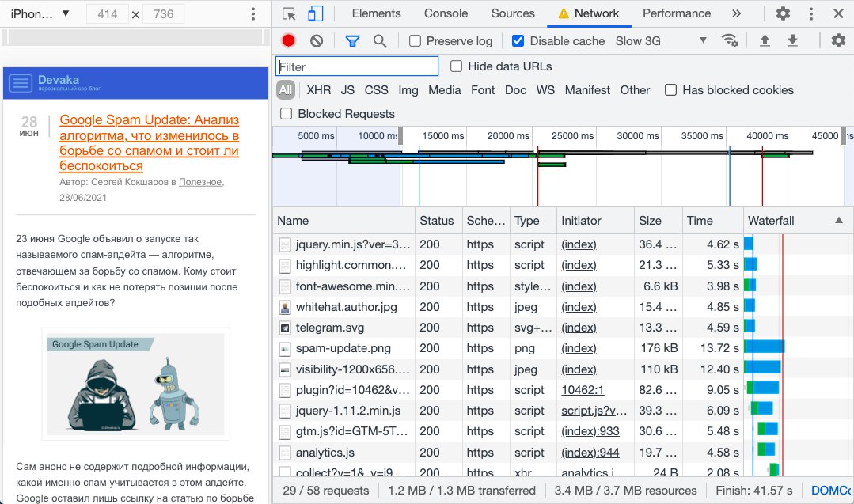Open the Slow 3G throttling dropdown
The width and height of the screenshot is (854, 504).
click(x=661, y=41)
